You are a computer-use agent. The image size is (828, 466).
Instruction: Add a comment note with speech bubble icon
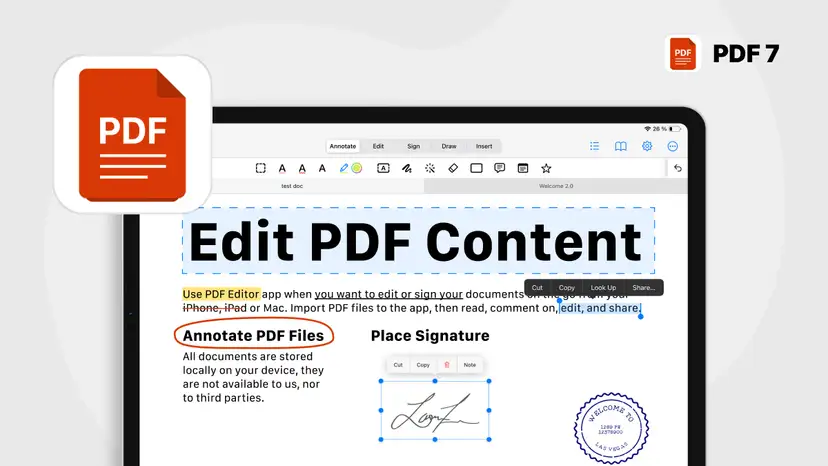tap(499, 169)
